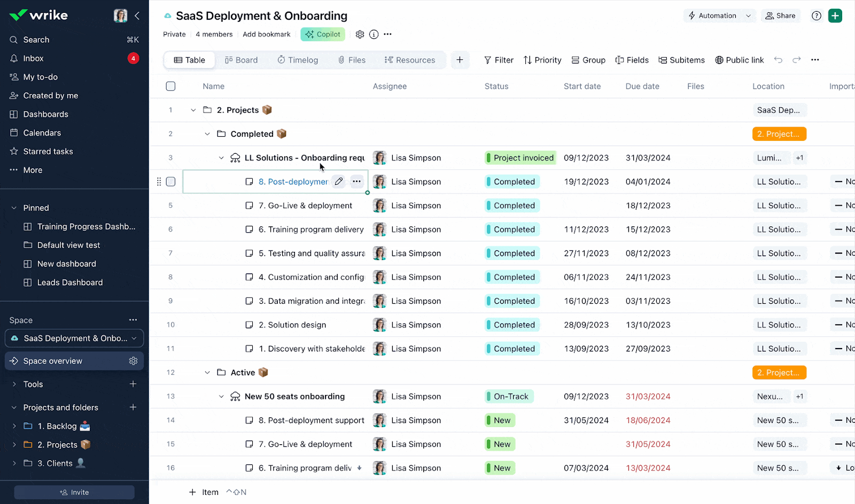This screenshot has height=504, width=855.
Task: Open the Files view tab
Action: (x=352, y=60)
